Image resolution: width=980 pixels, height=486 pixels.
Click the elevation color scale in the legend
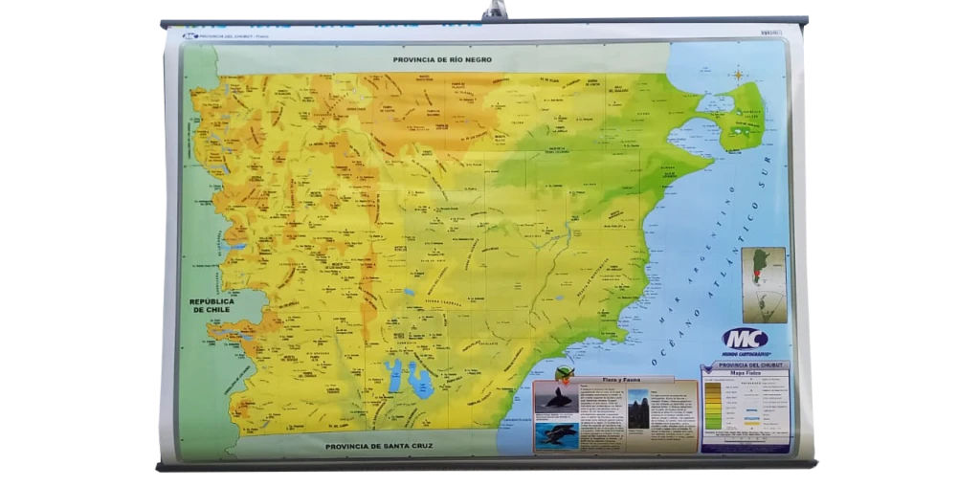point(713,406)
